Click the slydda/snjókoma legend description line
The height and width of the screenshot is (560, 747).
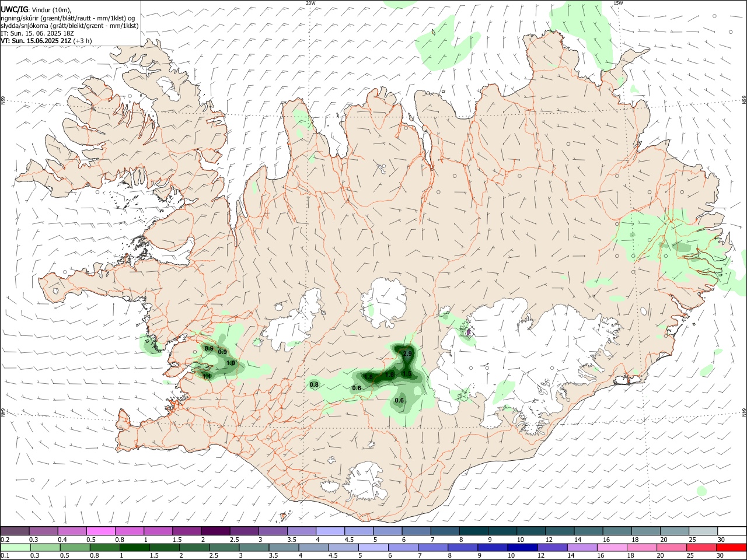pos(69,26)
